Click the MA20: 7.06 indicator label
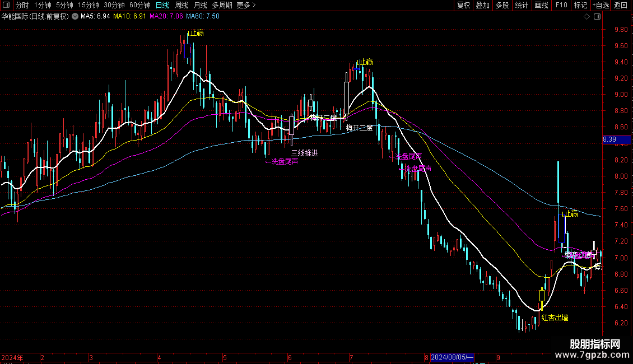The height and width of the screenshot is (364, 633). pyautogui.click(x=166, y=17)
